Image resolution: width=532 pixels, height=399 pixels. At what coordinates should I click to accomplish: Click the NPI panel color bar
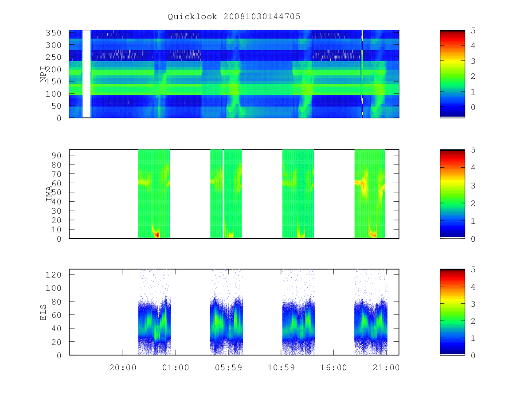[452, 74]
